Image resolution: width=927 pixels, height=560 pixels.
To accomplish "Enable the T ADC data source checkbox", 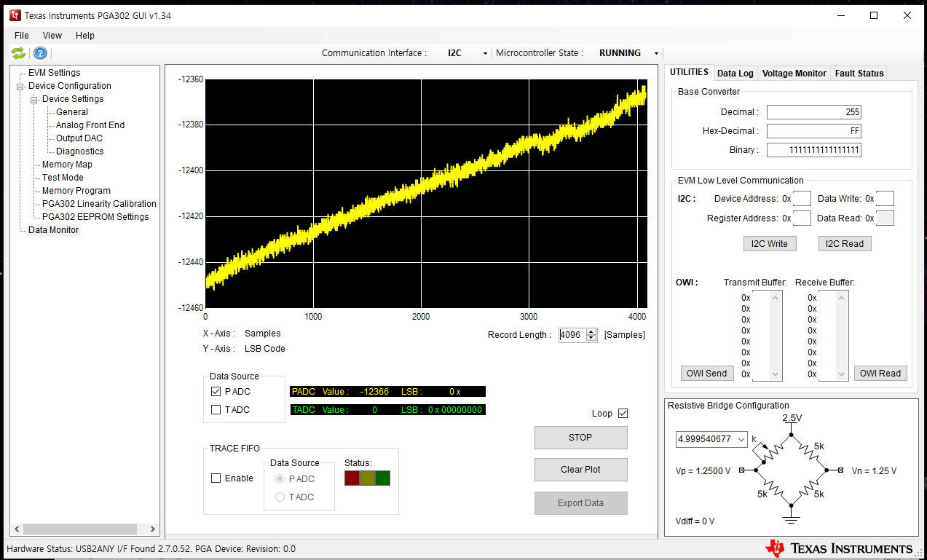I will click(216, 409).
